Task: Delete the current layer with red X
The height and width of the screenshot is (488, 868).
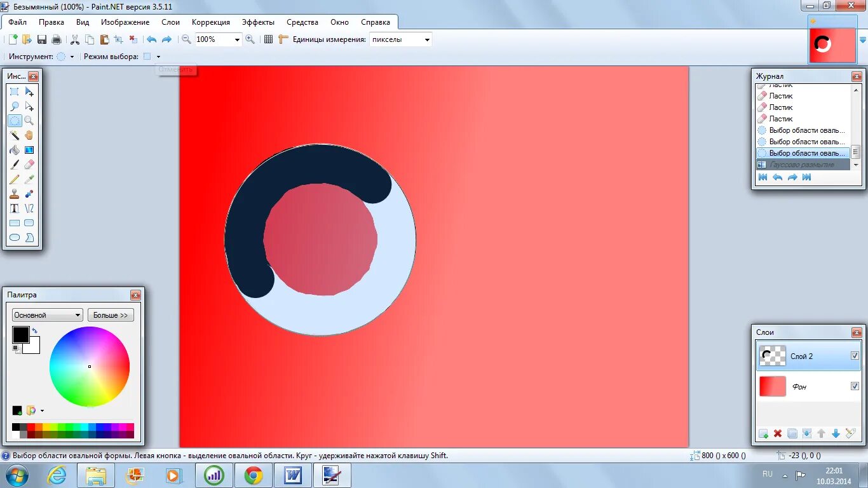Action: tap(777, 433)
